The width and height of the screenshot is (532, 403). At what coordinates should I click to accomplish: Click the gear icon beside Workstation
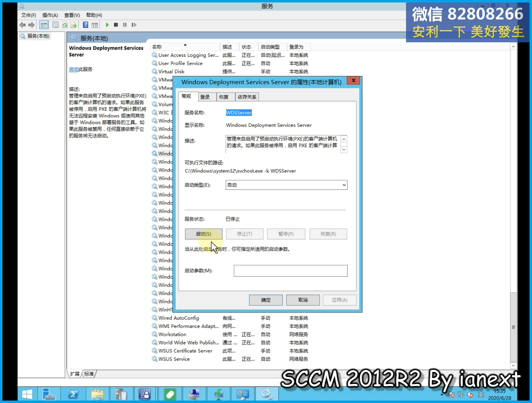[155, 335]
